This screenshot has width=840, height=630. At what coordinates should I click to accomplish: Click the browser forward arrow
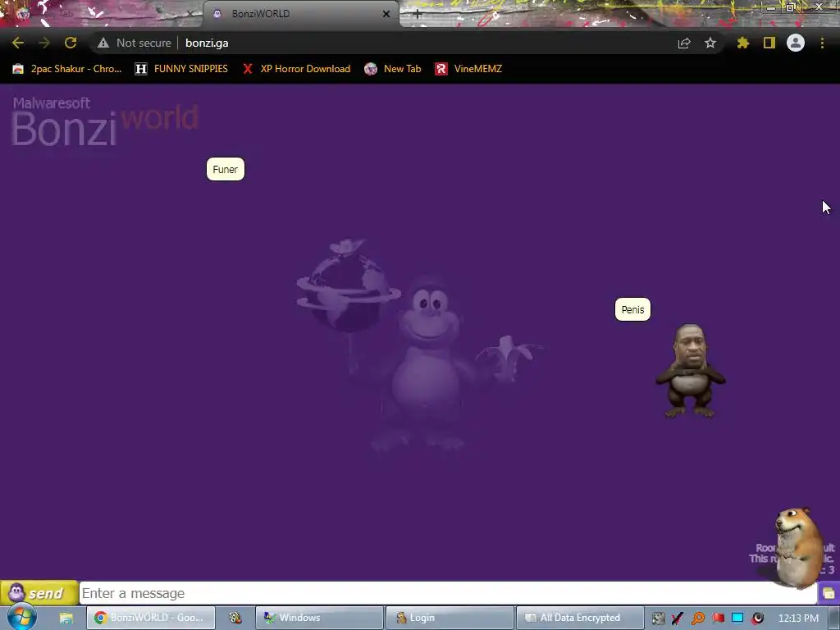click(x=44, y=43)
